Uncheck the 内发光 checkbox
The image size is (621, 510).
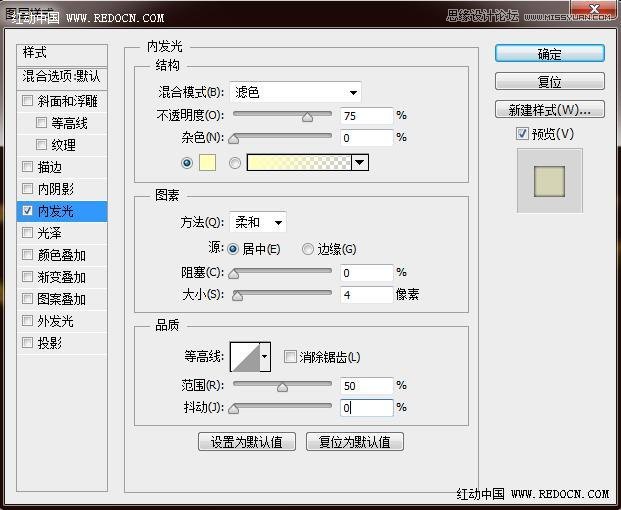[27, 210]
